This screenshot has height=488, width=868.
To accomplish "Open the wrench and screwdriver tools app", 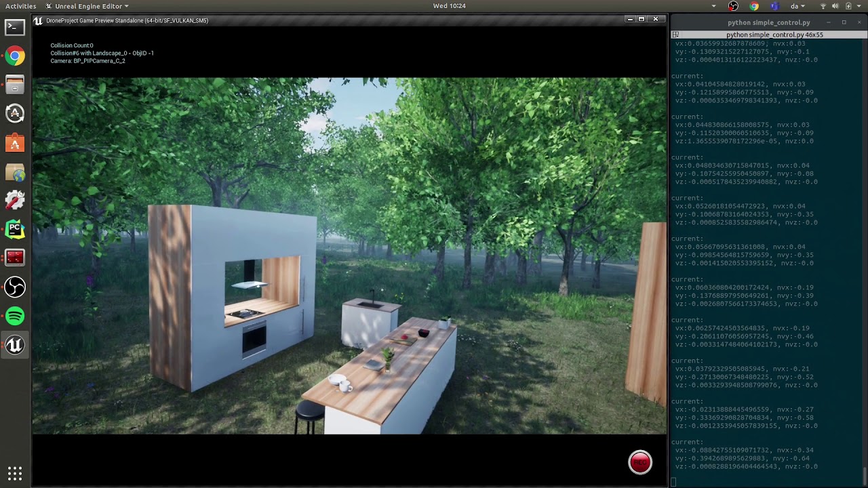I will point(15,201).
